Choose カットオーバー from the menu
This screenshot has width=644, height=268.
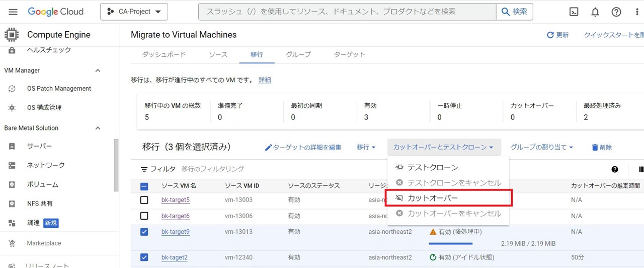point(448,198)
